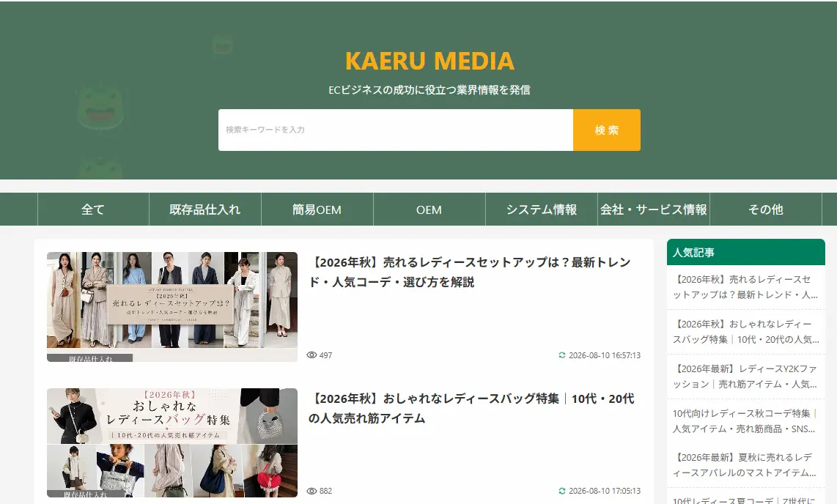Click the refresh icon beside 2026-08-10 17:05:13
Image resolution: width=837 pixels, height=504 pixels.
tap(561, 492)
